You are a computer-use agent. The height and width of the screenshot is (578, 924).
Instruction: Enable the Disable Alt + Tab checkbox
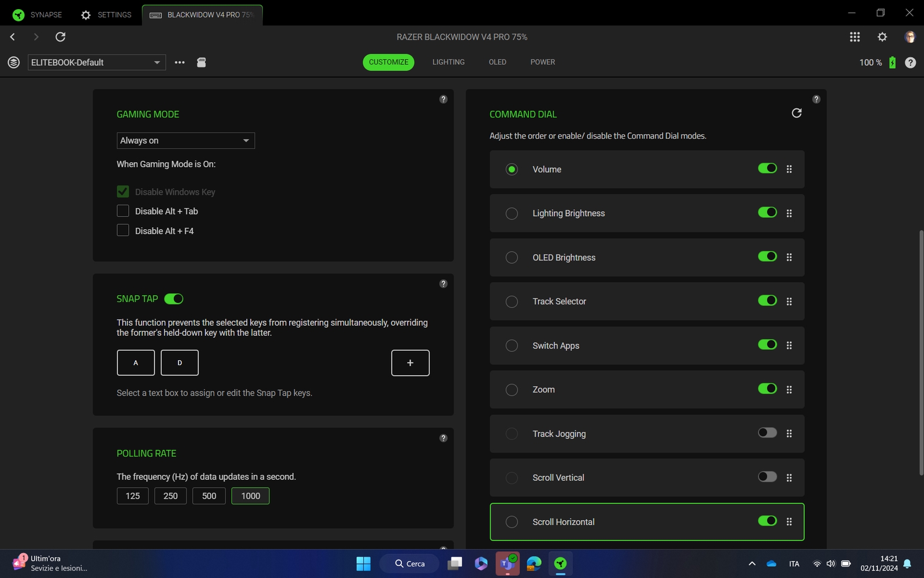[x=123, y=211]
